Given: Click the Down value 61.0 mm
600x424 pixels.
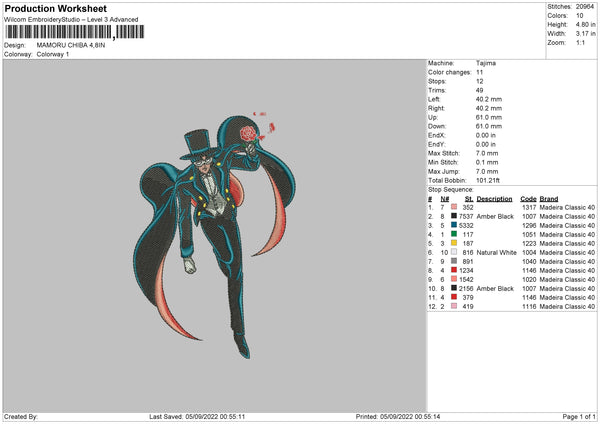Looking at the screenshot, I should (489, 126).
